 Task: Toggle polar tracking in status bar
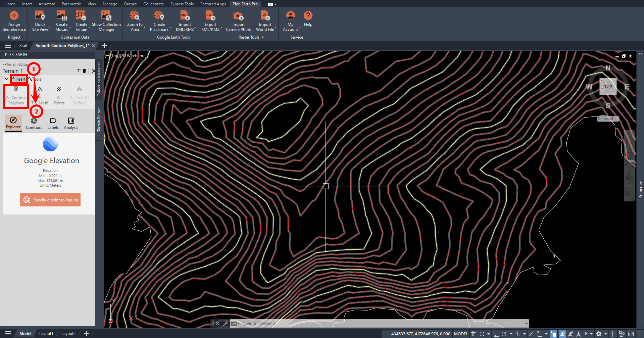pos(504,334)
